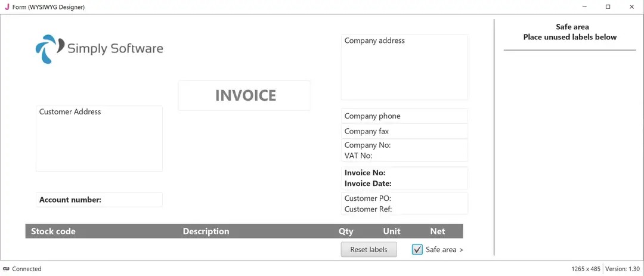Click the connected link status icon
The image size is (644, 276).
click(x=7, y=269)
